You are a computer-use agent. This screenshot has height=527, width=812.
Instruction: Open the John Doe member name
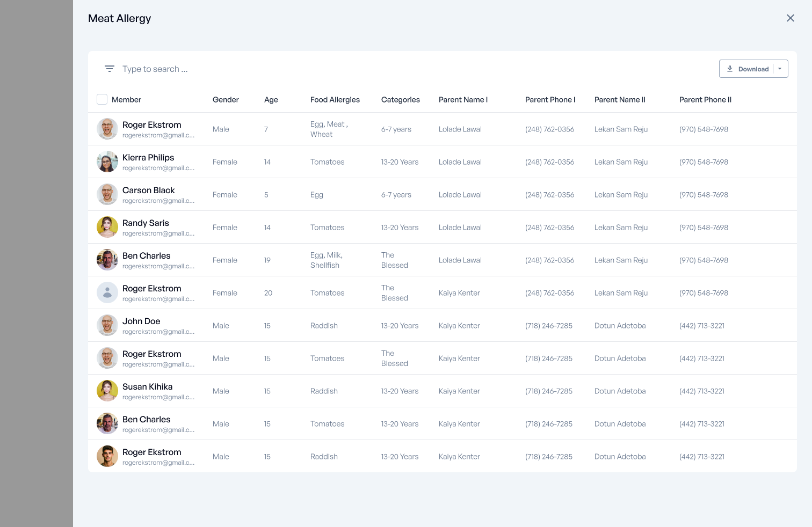click(141, 321)
